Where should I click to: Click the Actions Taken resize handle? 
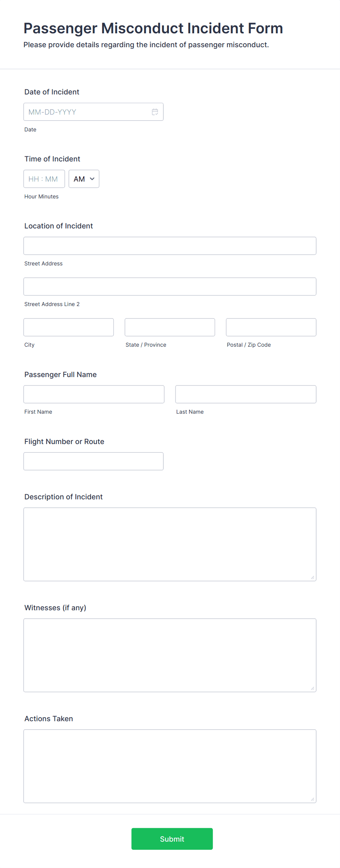point(313,799)
